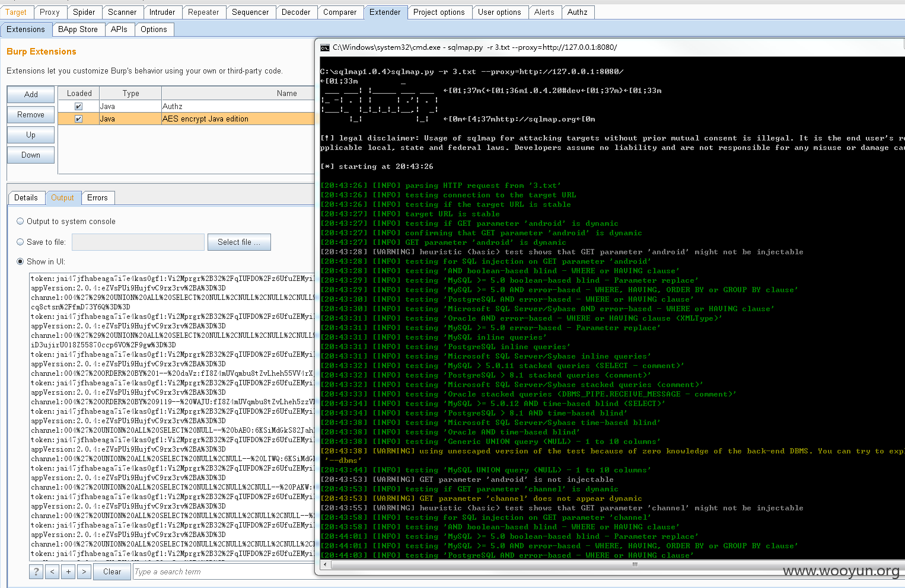The width and height of the screenshot is (905, 588).
Task: Toggle Loaded checkbox for AES encrypt extension
Action: (x=78, y=119)
